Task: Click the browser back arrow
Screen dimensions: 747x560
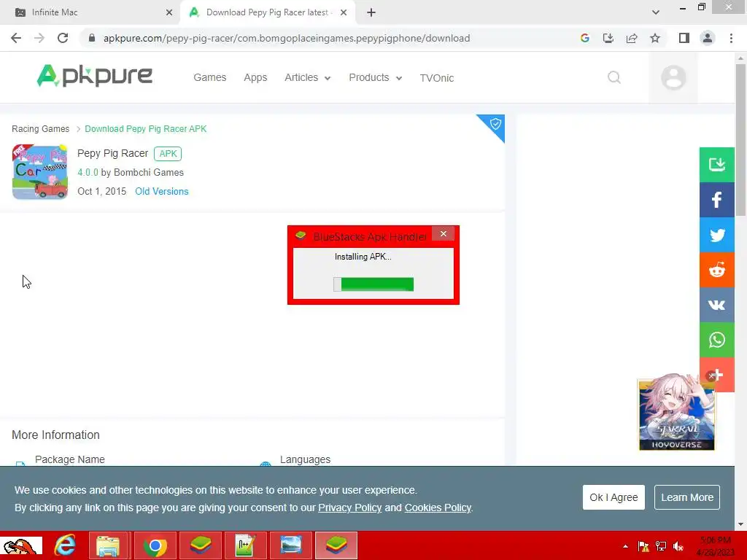Action: [16, 38]
